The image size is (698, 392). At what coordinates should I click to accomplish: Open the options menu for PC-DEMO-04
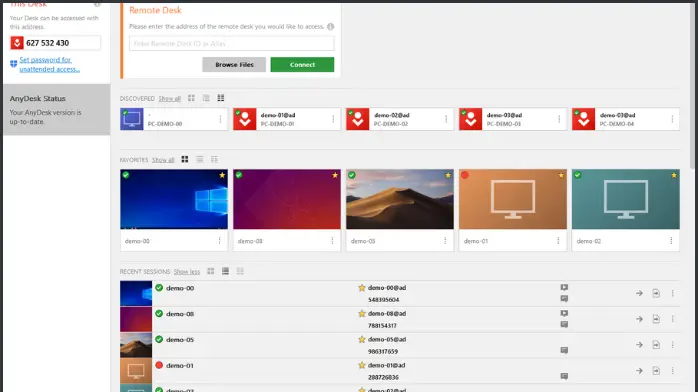[672, 119]
